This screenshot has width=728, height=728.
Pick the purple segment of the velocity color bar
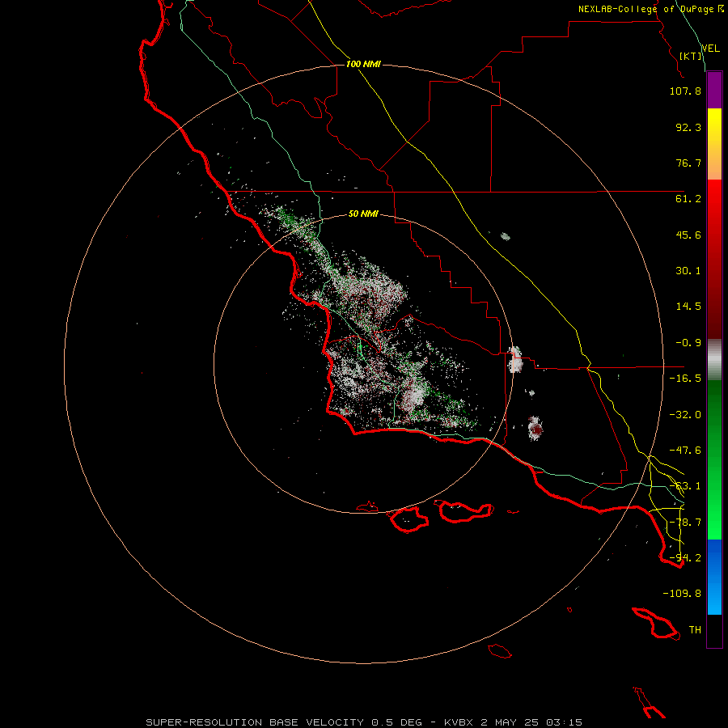click(x=714, y=90)
